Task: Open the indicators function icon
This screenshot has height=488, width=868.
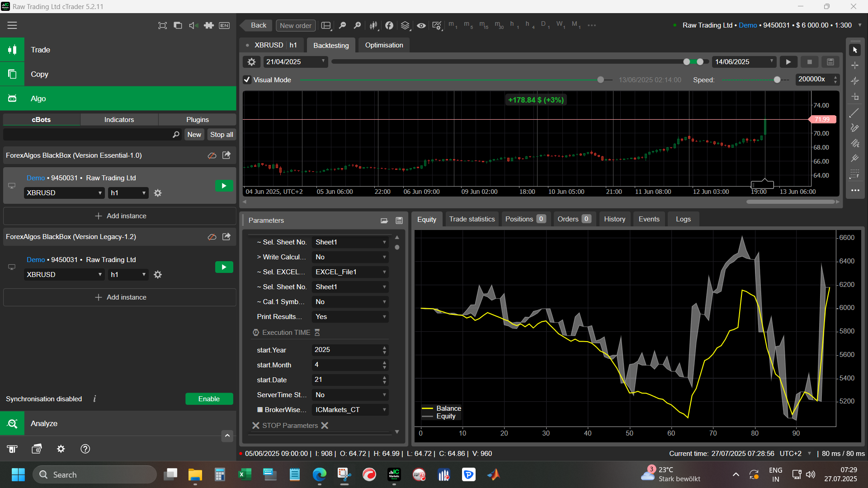Action: (x=389, y=25)
